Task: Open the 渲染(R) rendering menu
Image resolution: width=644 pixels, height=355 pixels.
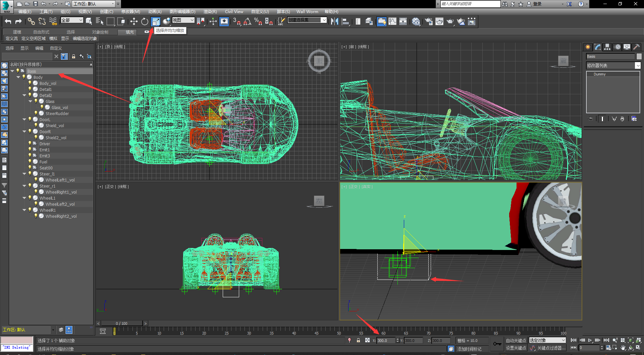Action: pos(210,12)
